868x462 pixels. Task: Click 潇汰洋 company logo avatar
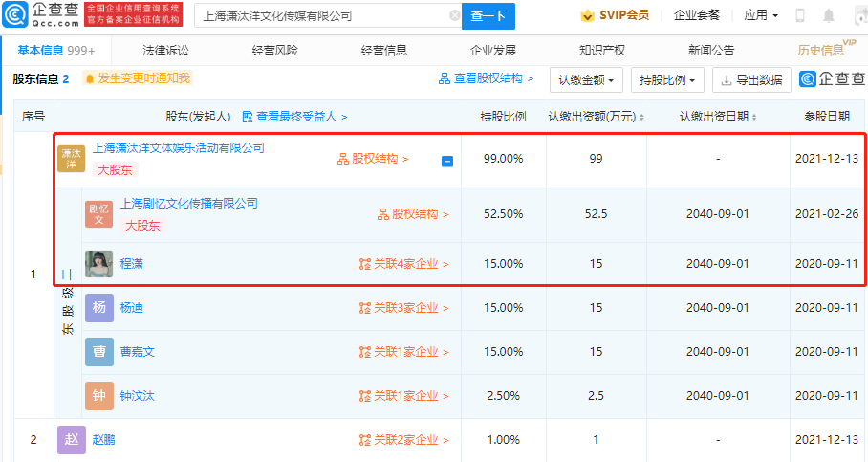72,159
